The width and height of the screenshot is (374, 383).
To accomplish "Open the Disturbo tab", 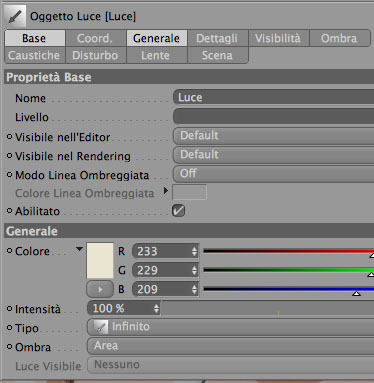I will pyautogui.click(x=96, y=55).
